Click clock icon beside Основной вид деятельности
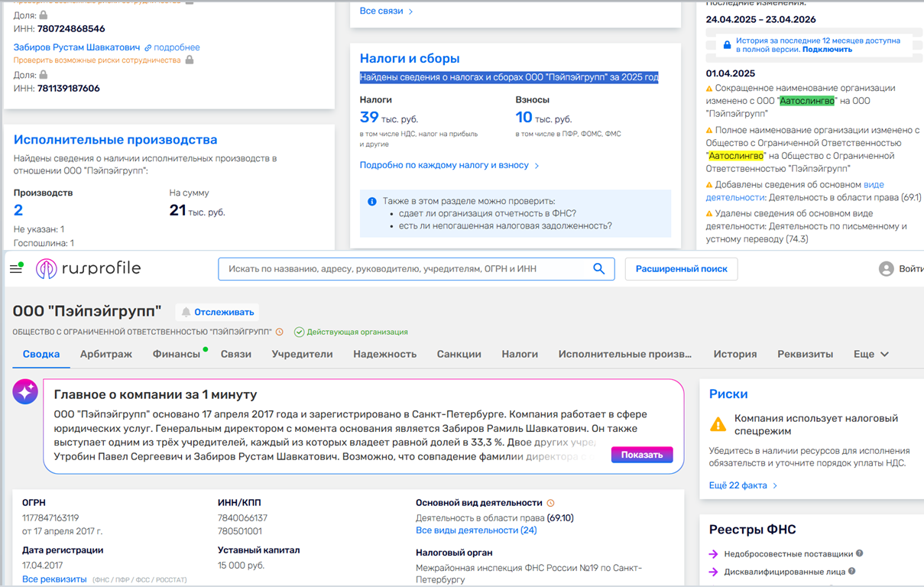Screen dimensions: 924x587 coord(550,503)
